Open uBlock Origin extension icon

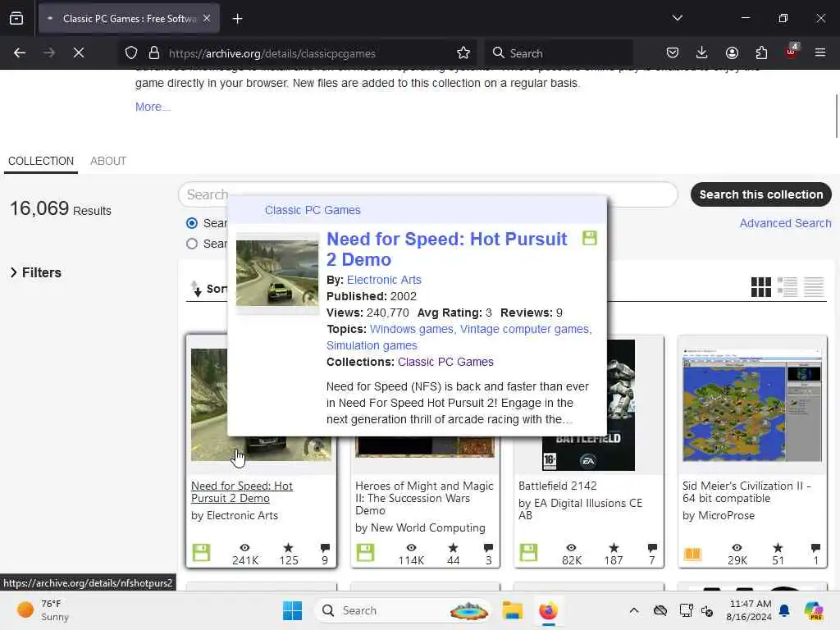click(791, 52)
